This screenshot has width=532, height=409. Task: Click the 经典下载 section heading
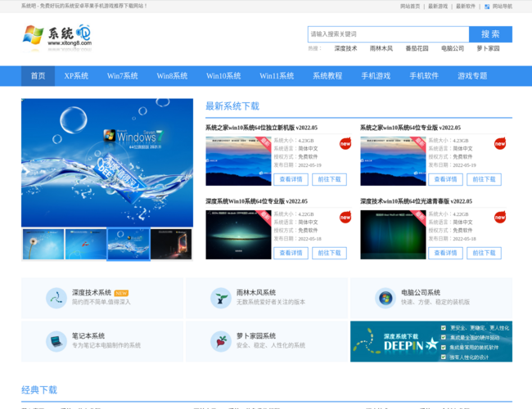pos(39,390)
